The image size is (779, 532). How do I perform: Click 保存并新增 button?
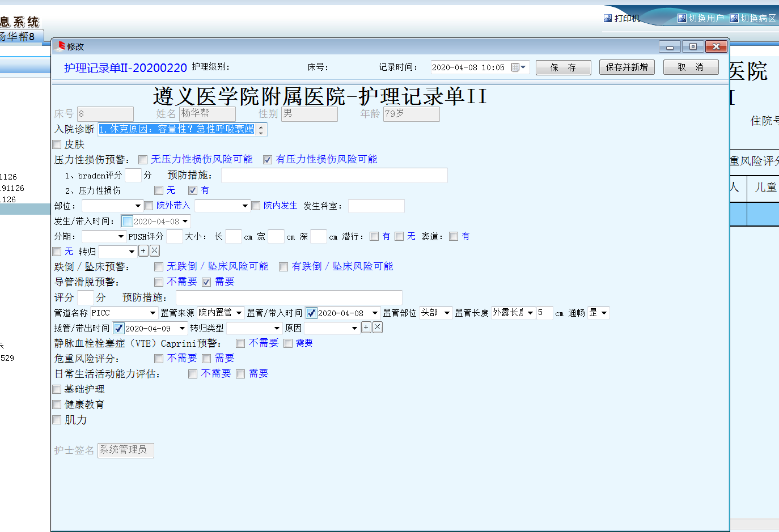[x=627, y=67]
